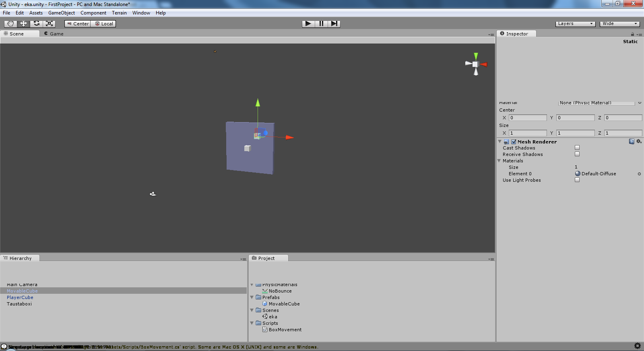Pause the game playback
The image size is (644, 351).
coord(321,24)
